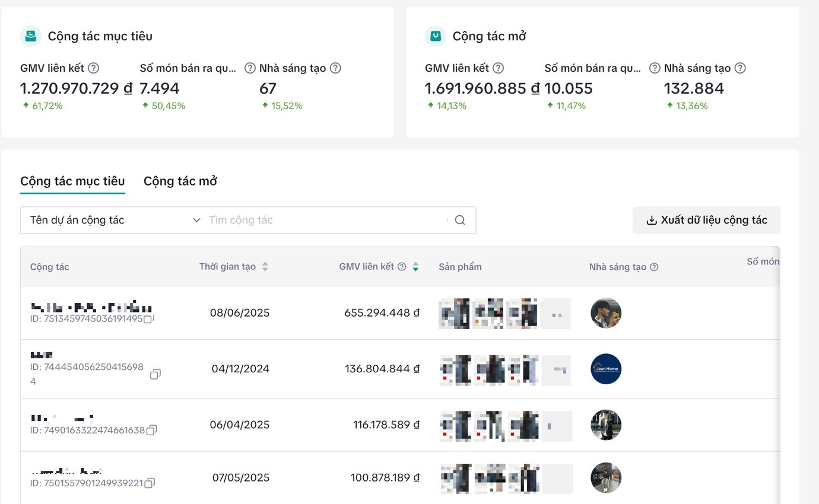Image resolution: width=819 pixels, height=504 pixels.
Task: Click first product thumbnail in 06/04/2025 row
Action: click(x=455, y=426)
